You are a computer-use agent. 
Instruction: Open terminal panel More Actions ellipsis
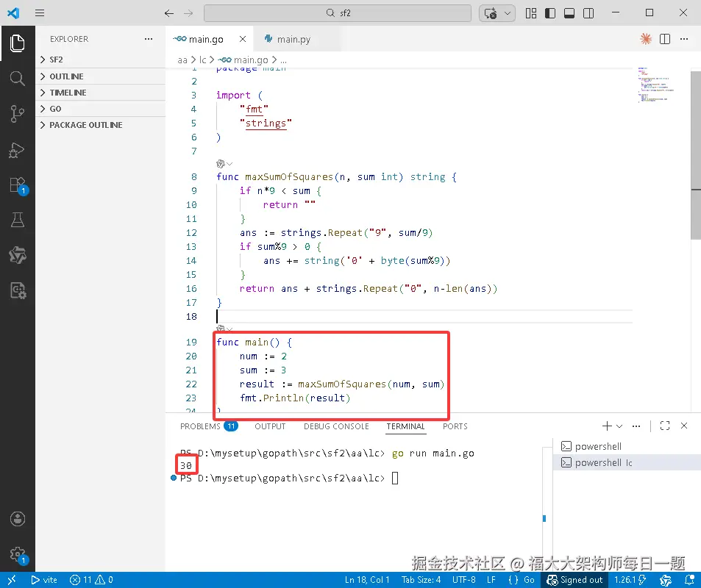pyautogui.click(x=636, y=426)
